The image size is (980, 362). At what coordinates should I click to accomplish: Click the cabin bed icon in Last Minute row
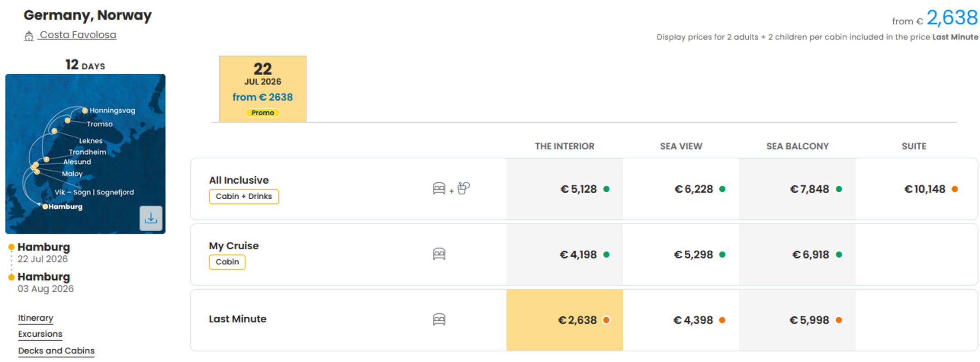[x=439, y=319]
